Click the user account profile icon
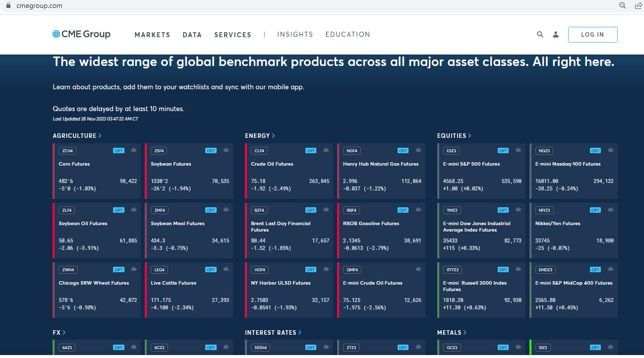This screenshot has height=358, width=644. coord(556,35)
